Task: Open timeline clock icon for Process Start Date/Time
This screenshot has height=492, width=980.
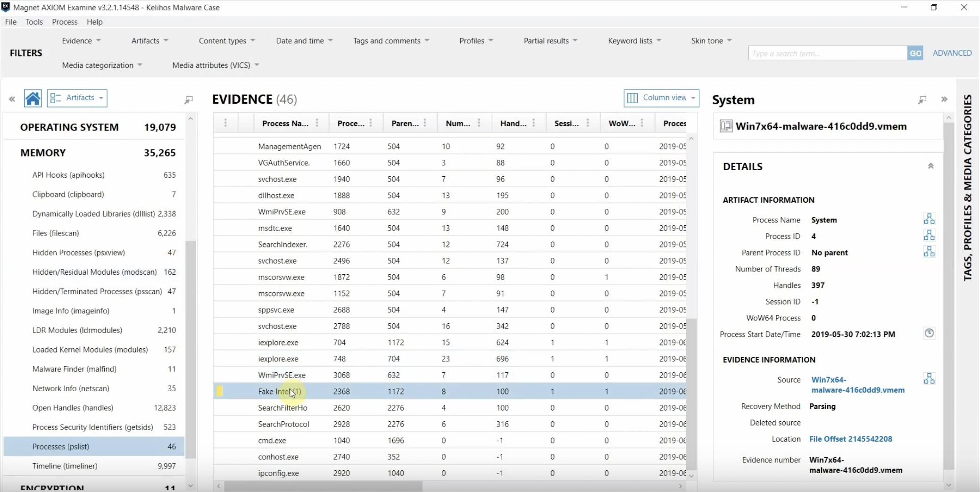Action: (x=929, y=333)
